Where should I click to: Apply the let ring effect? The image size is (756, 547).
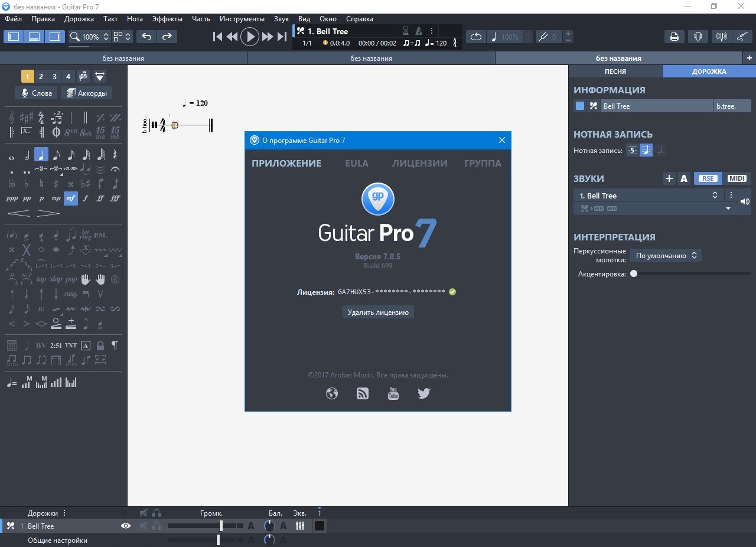(x=86, y=235)
